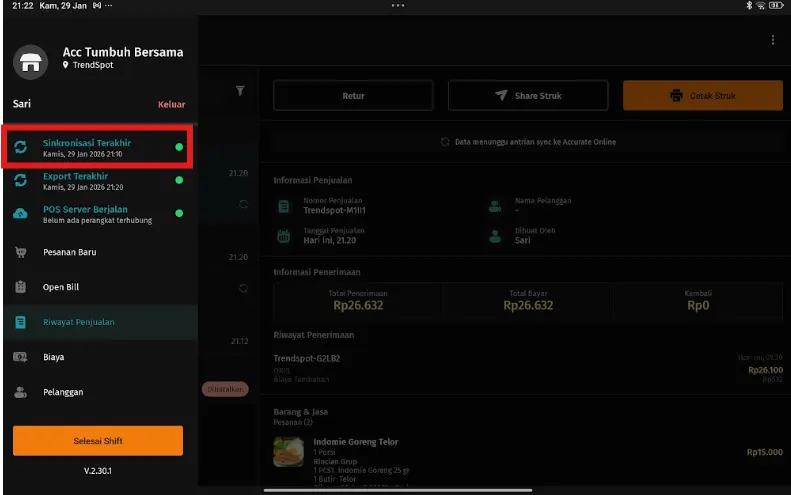Image resolution: width=791 pixels, height=495 pixels.
Task: Select POS Server Berjalan entry
Action: tap(100, 214)
